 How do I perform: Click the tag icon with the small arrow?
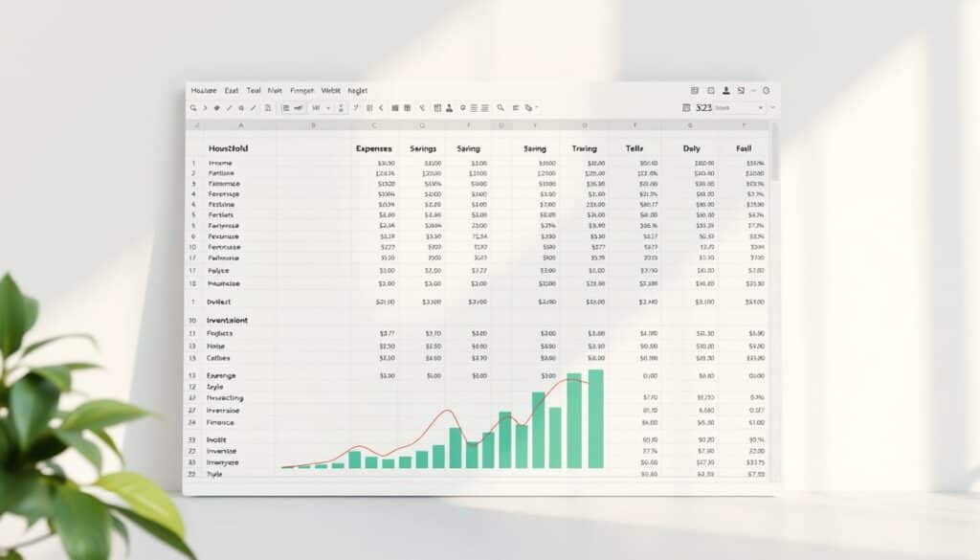pos(529,107)
